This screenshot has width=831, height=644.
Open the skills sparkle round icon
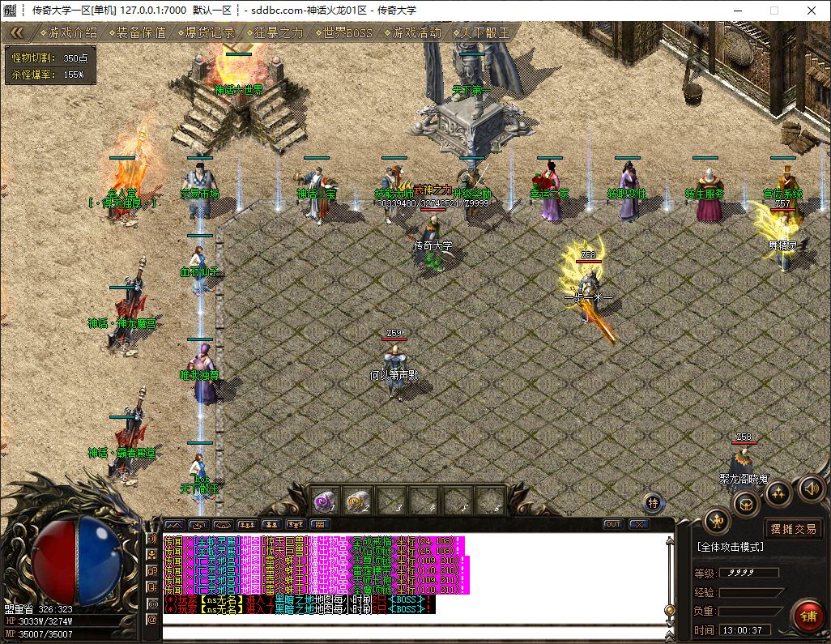778,493
